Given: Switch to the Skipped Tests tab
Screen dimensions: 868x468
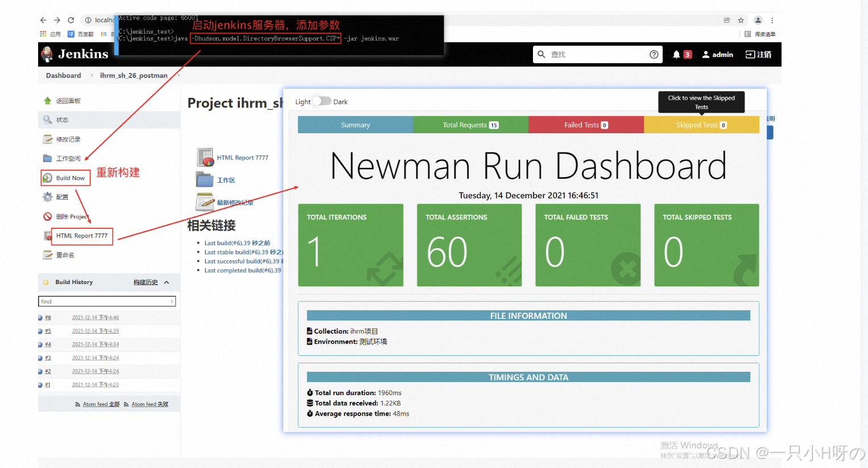Looking at the screenshot, I should point(701,125).
